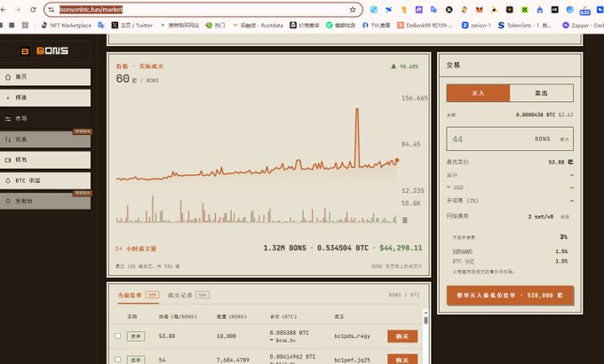
Task: Open 市场 market in the sidebar
Action: coord(45,118)
